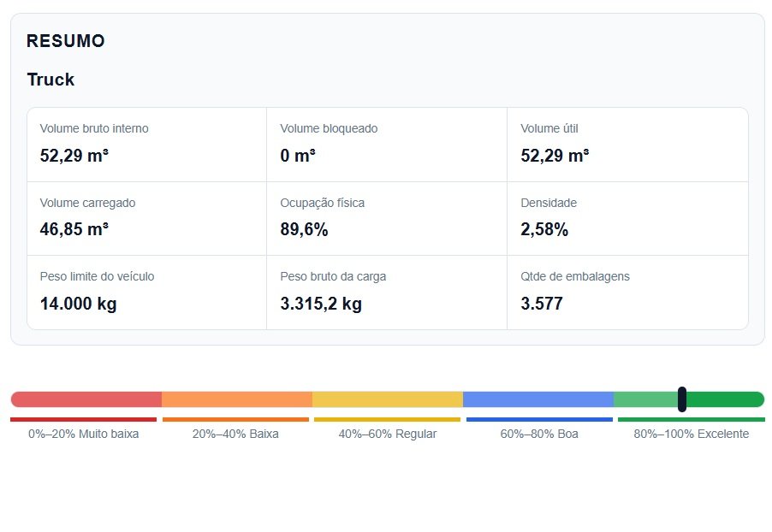Select the "Truck" vehicle title
This screenshot has height=532, width=772.
pos(50,80)
